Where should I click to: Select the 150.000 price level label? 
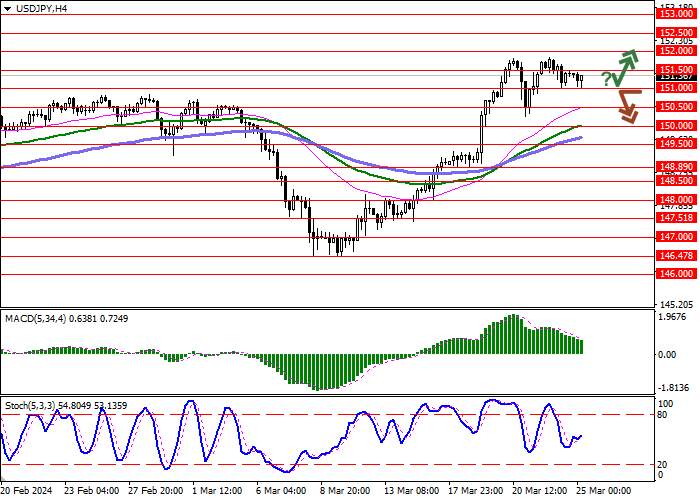[676, 126]
